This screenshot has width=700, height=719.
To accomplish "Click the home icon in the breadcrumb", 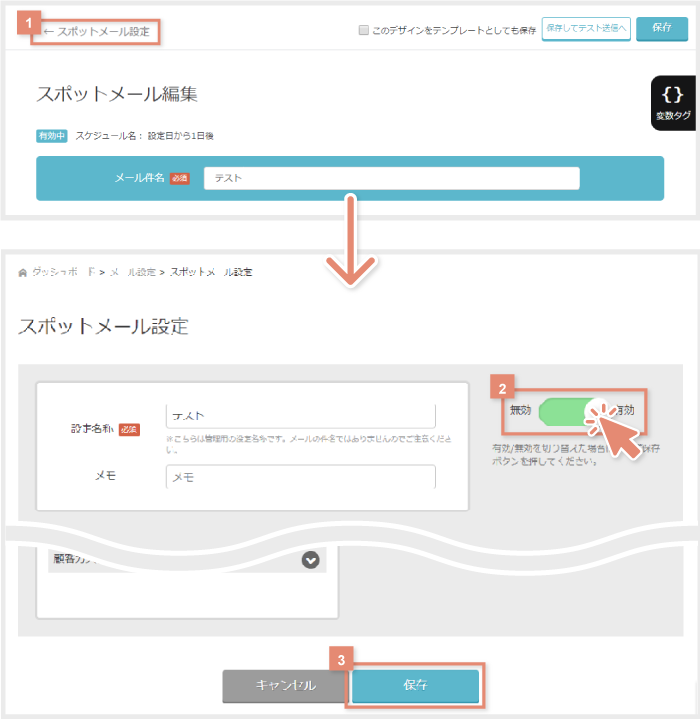I will click(23, 273).
